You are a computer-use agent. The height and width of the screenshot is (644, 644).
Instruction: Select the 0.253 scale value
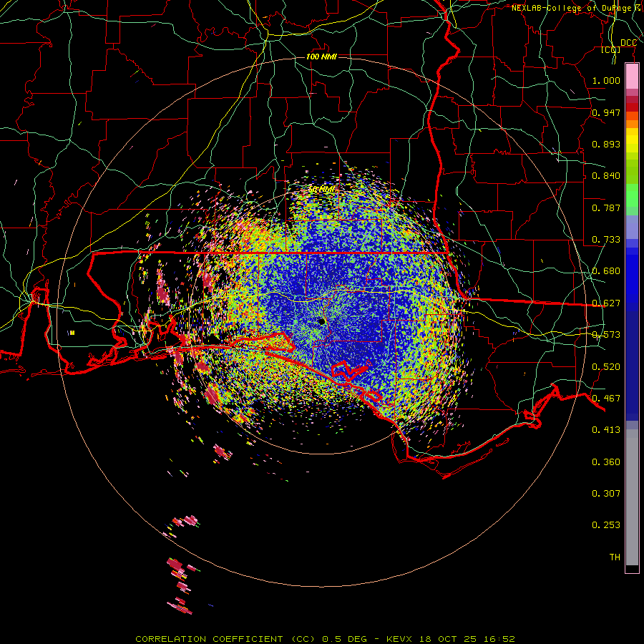tap(606, 525)
